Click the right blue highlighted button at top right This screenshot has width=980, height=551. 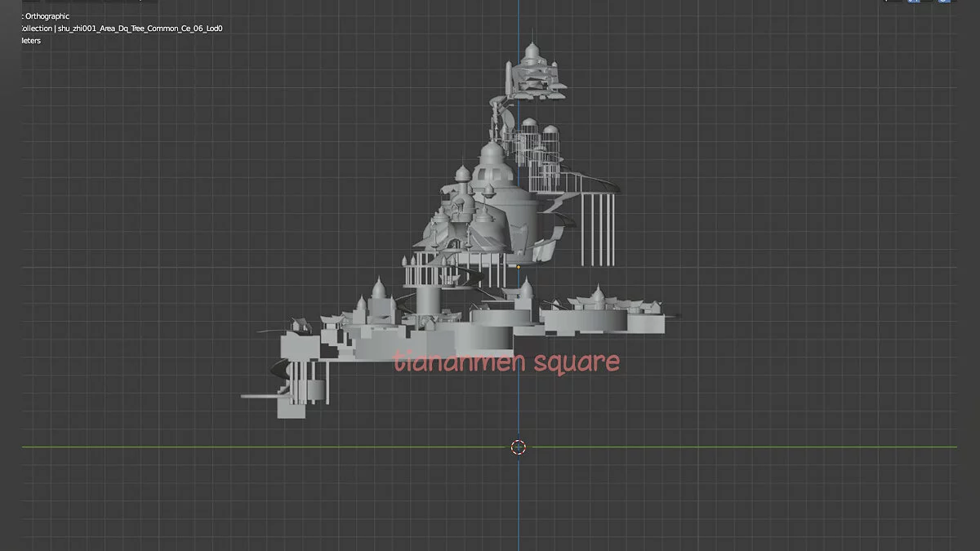coord(943,2)
